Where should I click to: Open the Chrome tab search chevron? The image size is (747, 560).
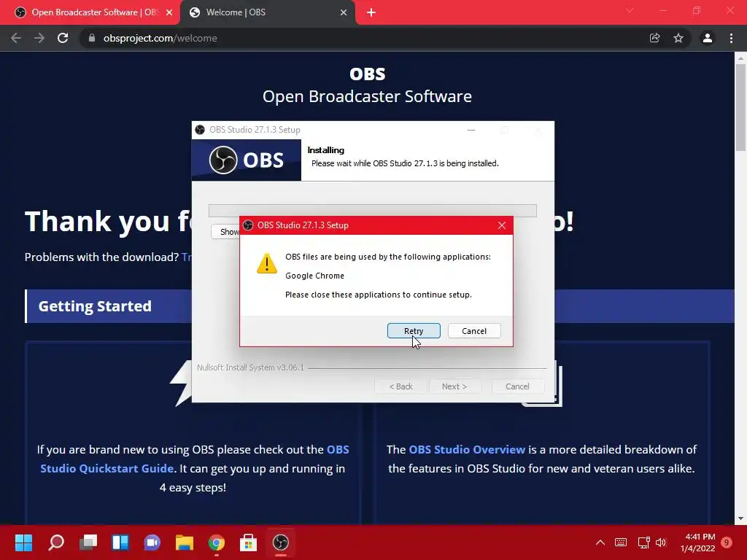[630, 10]
